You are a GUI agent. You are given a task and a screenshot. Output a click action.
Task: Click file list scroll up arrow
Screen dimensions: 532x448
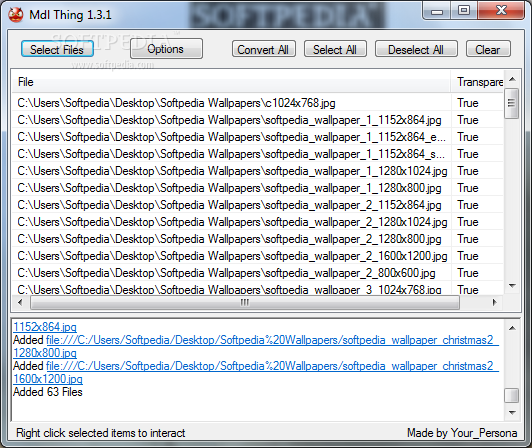512,79
